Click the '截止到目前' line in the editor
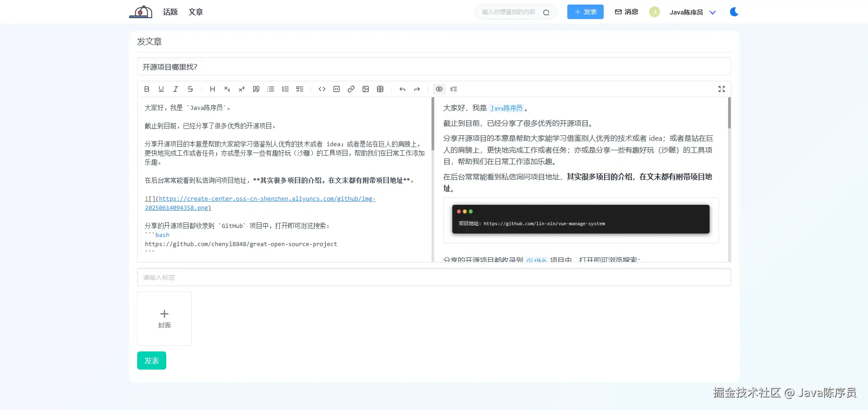Screen dimensions: 868x410 210,126
